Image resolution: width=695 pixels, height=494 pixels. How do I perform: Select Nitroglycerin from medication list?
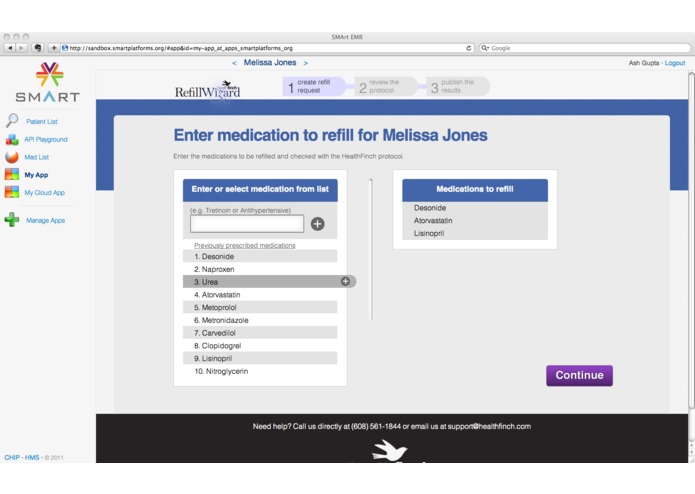point(260,371)
